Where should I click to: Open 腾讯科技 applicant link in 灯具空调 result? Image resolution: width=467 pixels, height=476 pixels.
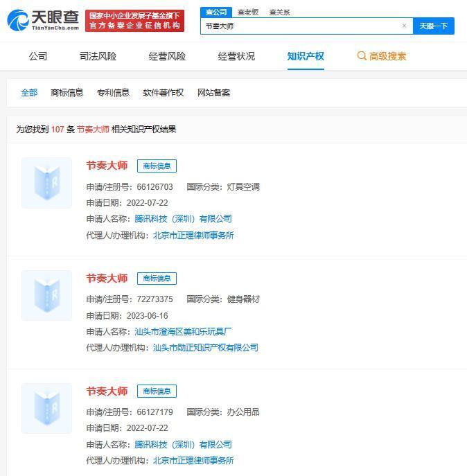coord(183,218)
